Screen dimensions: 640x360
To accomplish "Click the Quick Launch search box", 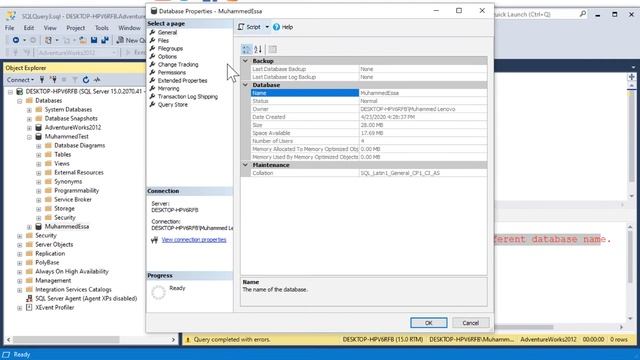I will 536,14.
